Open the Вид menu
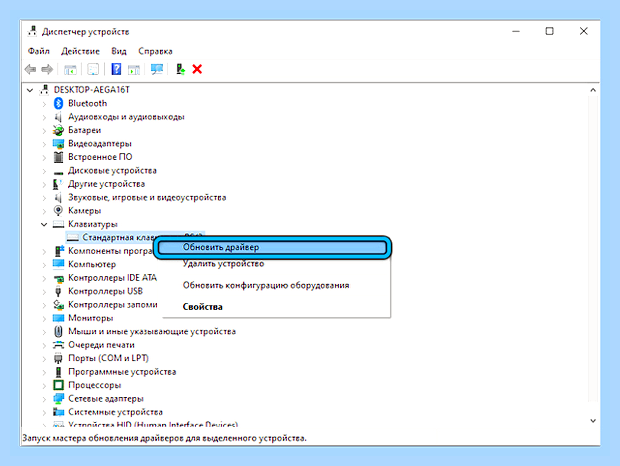620x466 pixels. tap(119, 51)
